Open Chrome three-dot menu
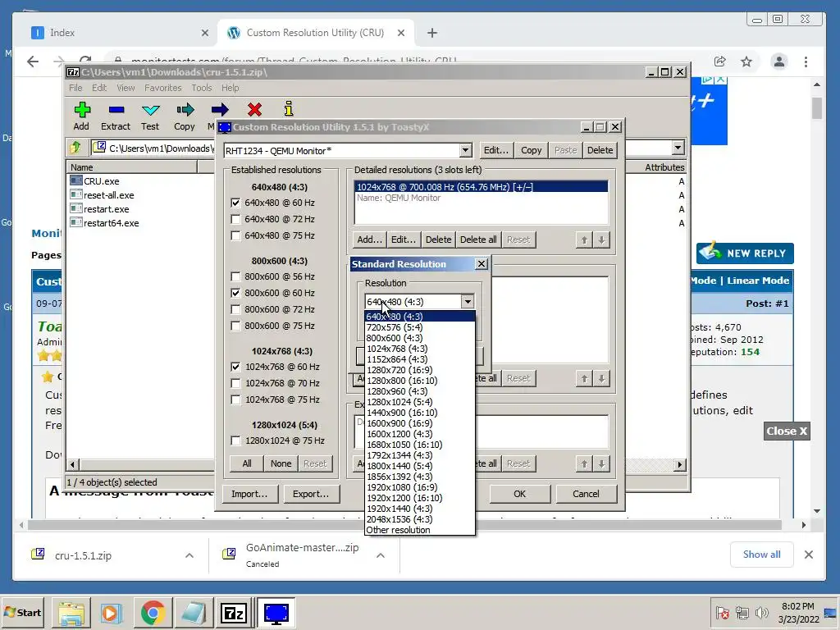 806,62
